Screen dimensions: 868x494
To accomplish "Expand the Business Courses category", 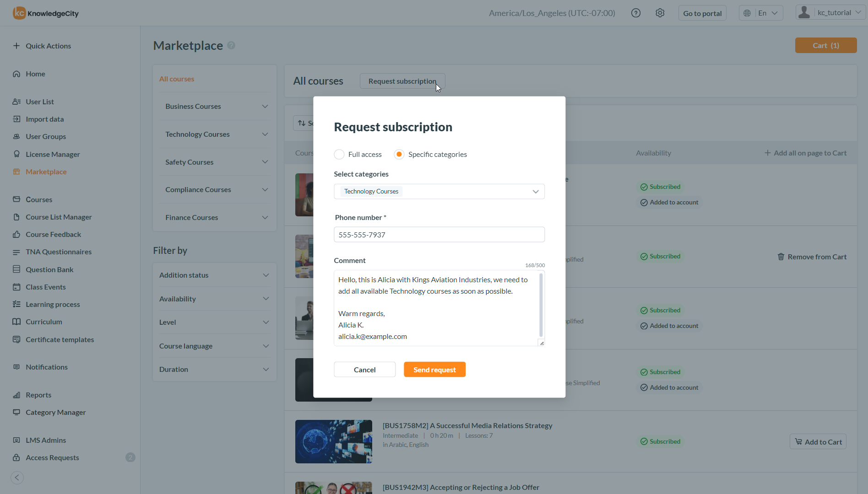I will coord(265,107).
